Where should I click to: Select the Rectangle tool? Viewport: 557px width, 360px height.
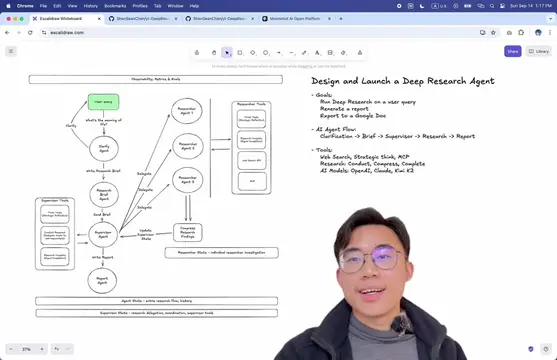pos(240,53)
